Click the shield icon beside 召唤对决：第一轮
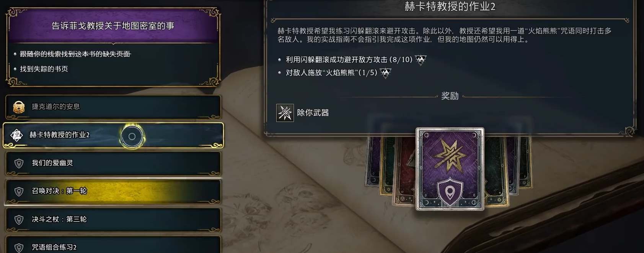644x253 pixels. click(x=19, y=191)
